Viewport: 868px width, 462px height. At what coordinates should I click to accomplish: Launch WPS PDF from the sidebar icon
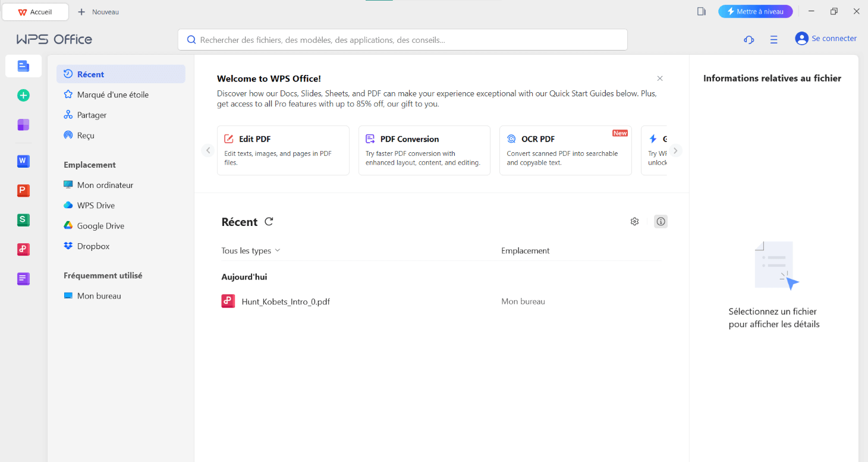(x=23, y=250)
